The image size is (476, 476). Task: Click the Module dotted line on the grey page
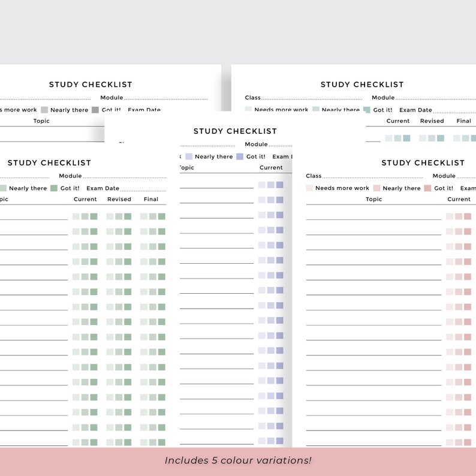[x=166, y=99]
